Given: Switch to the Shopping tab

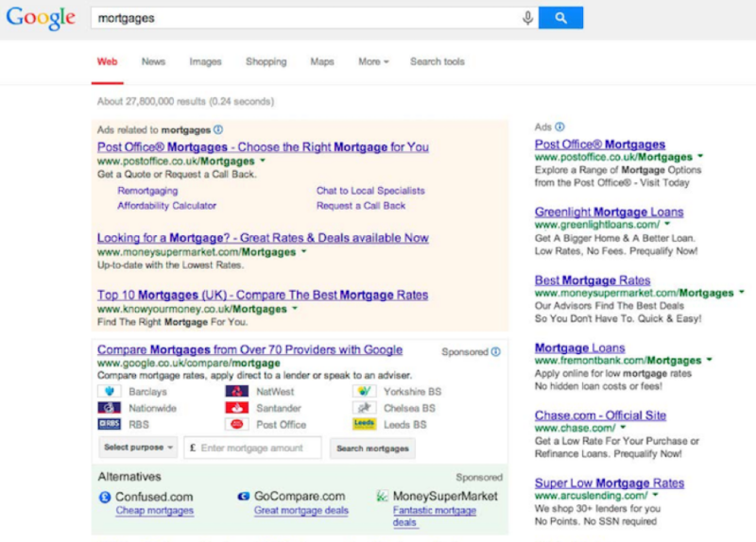Looking at the screenshot, I should [x=266, y=61].
